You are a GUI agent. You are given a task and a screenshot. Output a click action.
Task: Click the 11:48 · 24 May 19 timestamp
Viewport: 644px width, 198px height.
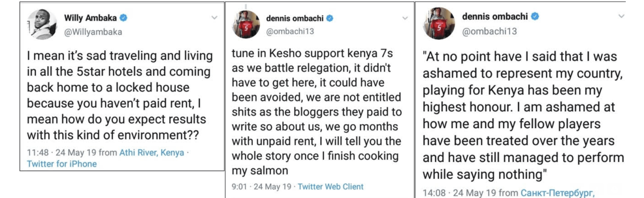pyautogui.click(x=61, y=153)
